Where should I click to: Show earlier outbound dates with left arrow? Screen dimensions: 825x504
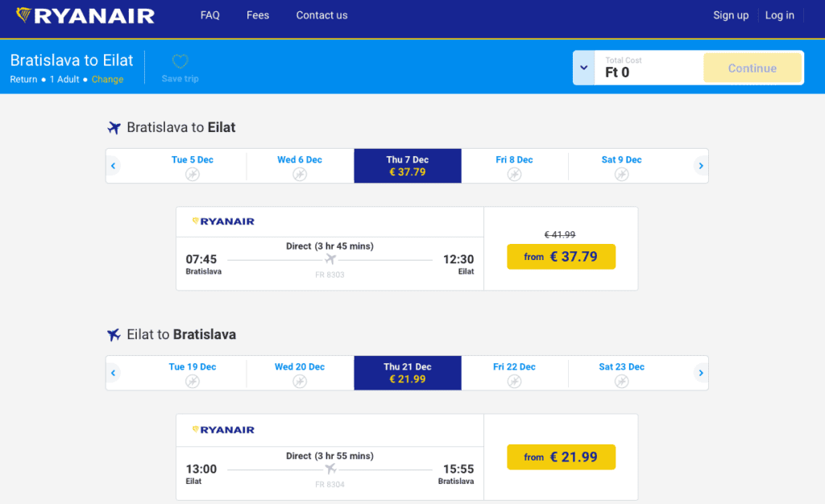[x=113, y=166]
